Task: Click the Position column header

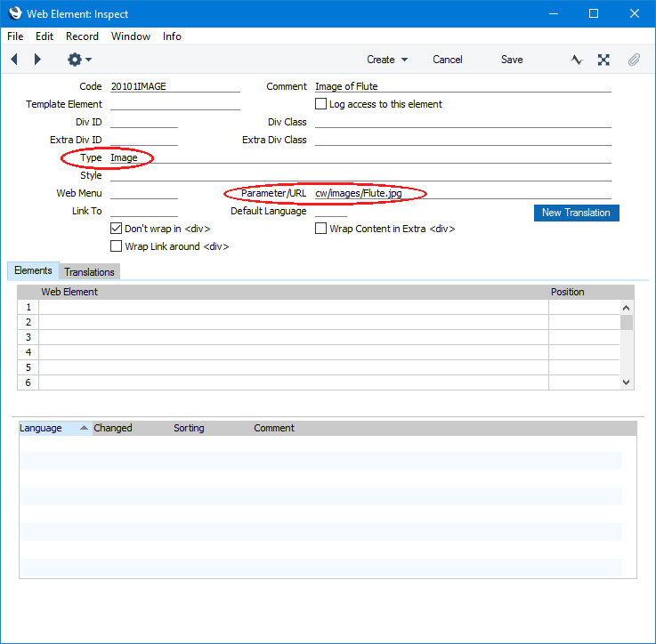Action: pyautogui.click(x=567, y=292)
